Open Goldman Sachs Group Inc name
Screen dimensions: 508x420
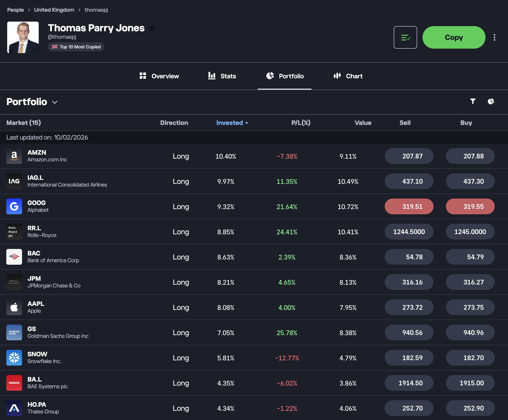point(58,336)
